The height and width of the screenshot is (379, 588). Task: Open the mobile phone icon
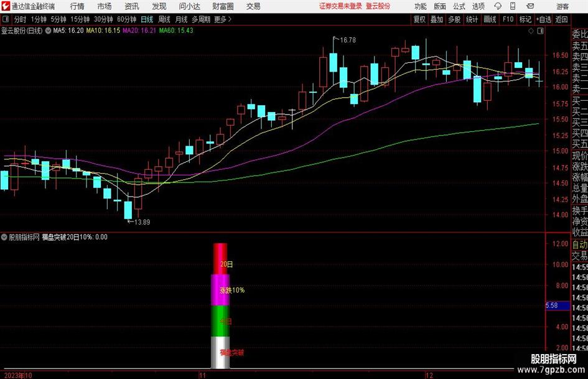click(x=513, y=6)
